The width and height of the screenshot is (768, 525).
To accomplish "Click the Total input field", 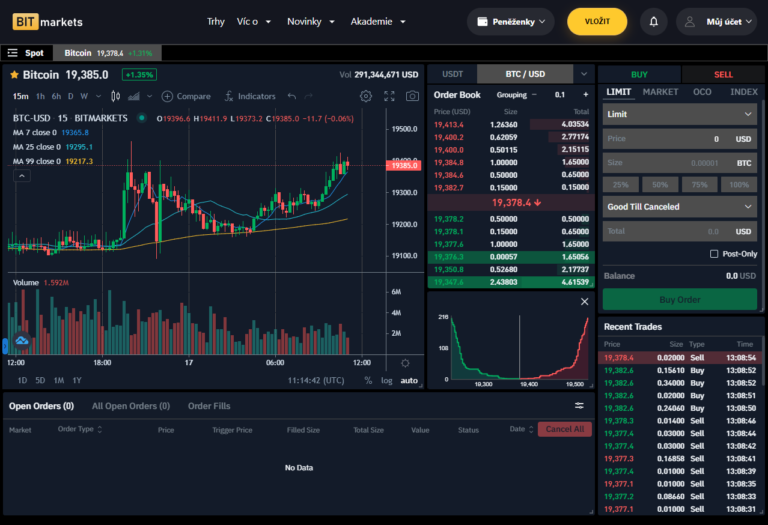I will tap(680, 231).
